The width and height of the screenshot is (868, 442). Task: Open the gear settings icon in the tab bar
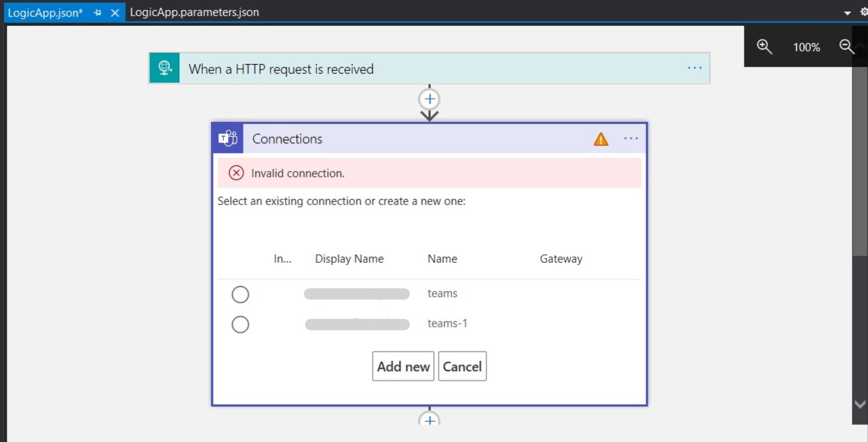[864, 13]
